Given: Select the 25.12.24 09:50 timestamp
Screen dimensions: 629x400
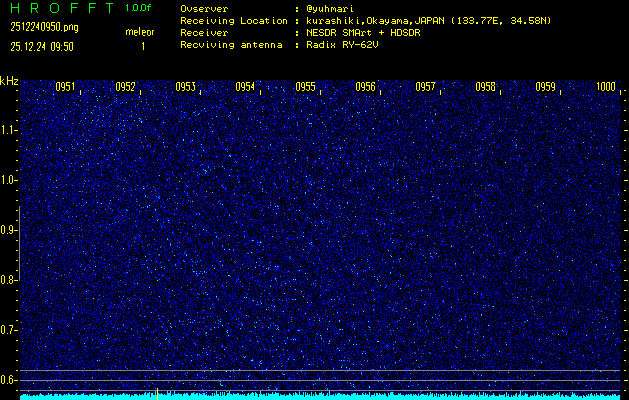Looking at the screenshot, I should [42, 46].
